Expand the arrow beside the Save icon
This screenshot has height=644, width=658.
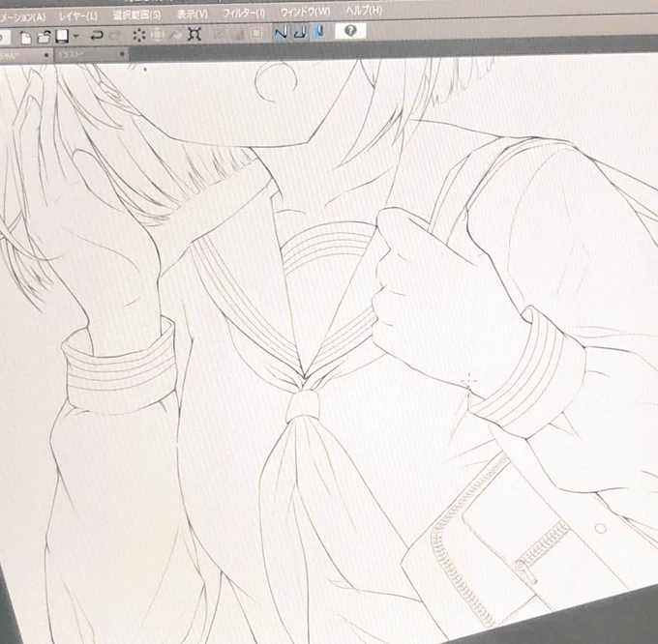click(x=75, y=37)
